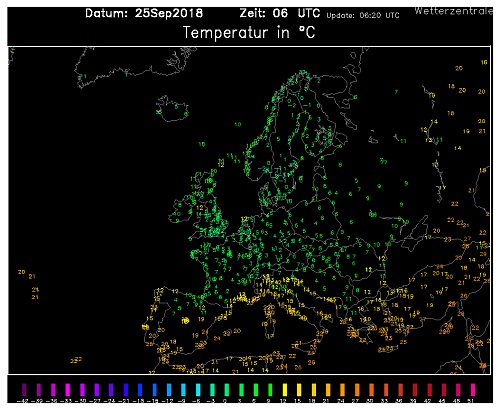Click the 'Update: 06:20 UTC' text

tap(363, 15)
